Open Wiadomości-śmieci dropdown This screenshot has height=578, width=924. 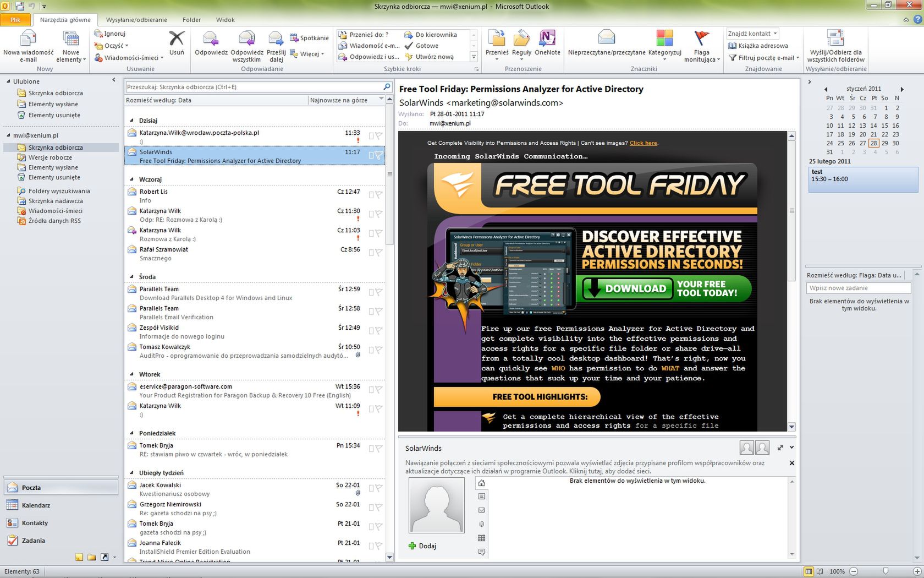pyautogui.click(x=129, y=57)
